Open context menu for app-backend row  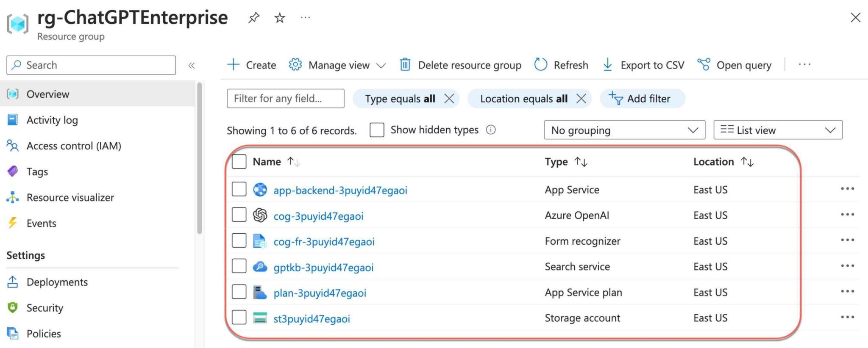click(847, 189)
